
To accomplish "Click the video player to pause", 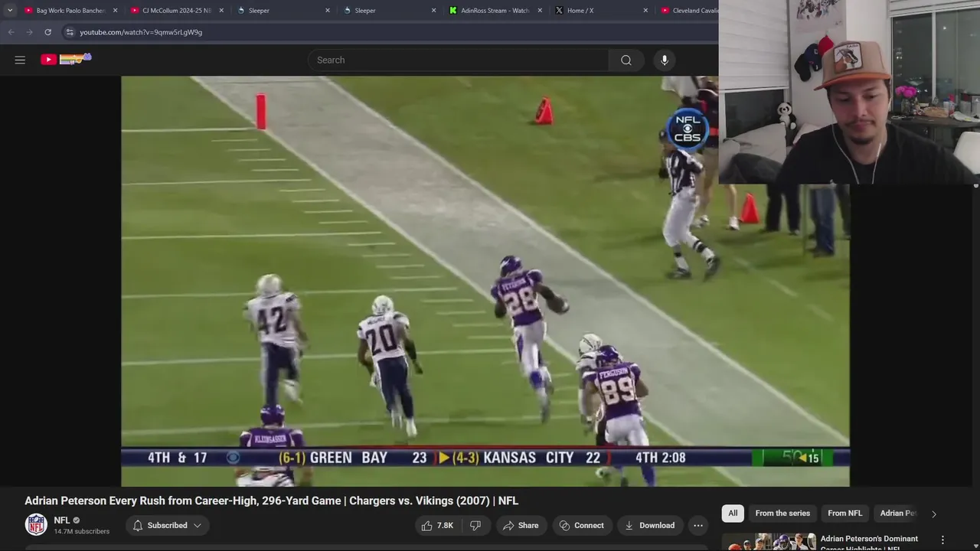I will [485, 281].
